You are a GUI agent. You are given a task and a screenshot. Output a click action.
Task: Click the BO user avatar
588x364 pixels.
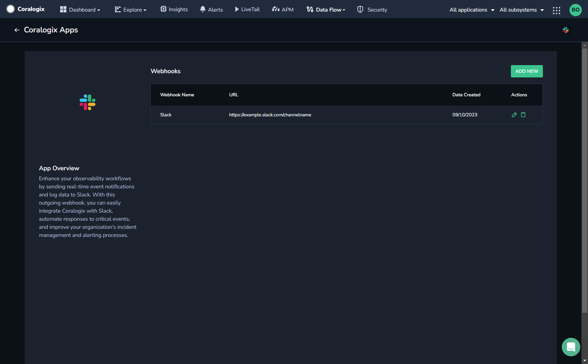coord(575,10)
